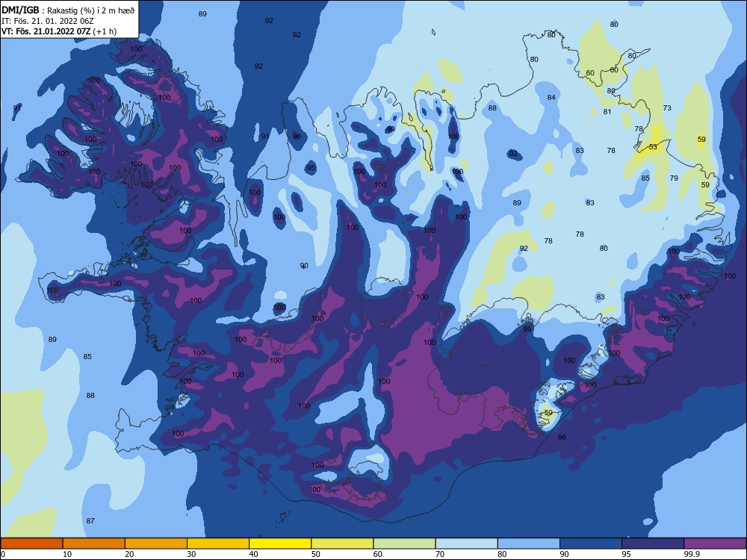
Task: Click the map humidity value '84'
Action: point(551,98)
